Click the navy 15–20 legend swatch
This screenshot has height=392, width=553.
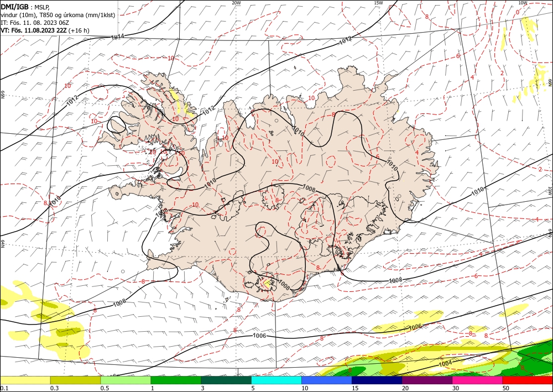(x=377, y=380)
